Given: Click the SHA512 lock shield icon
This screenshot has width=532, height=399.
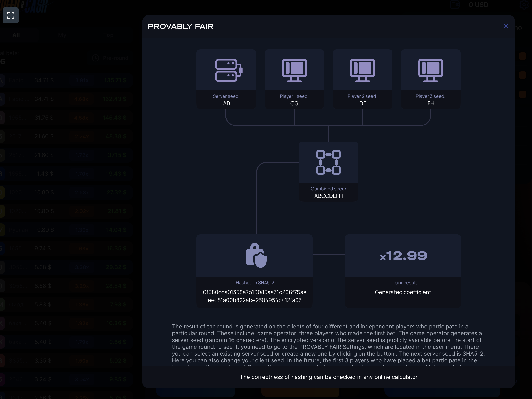Looking at the screenshot, I should coord(256,256).
